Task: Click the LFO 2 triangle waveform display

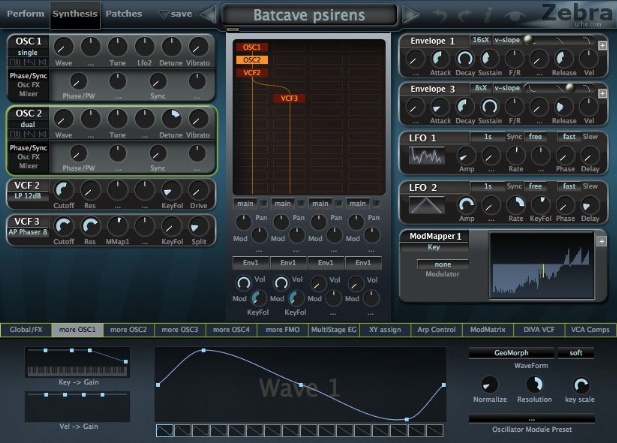Action: 427,207
